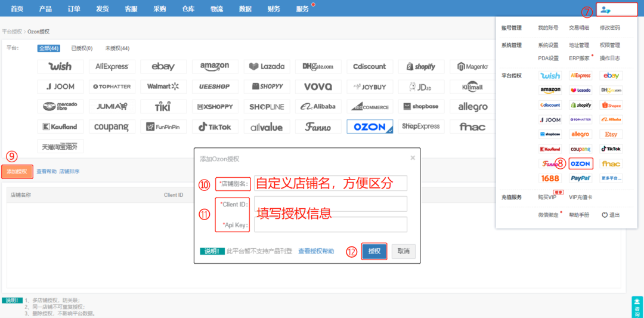This screenshot has height=318, width=644.
Task: Click the 退出 logout option
Action: [611, 215]
